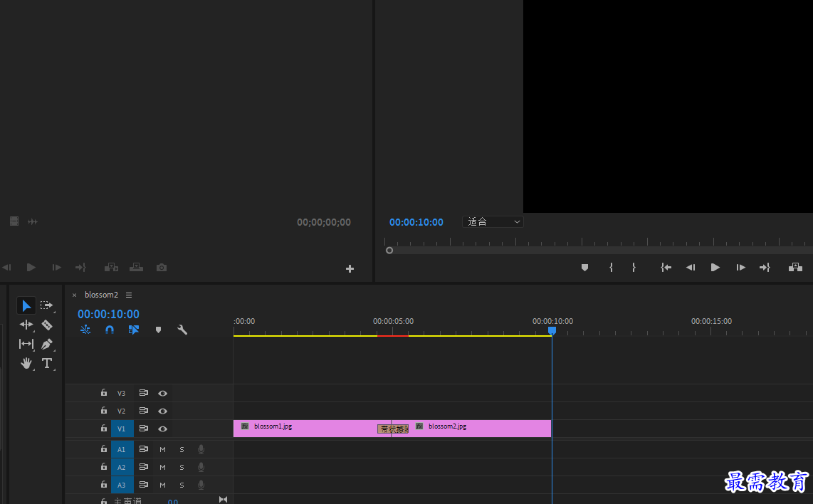This screenshot has height=504, width=813.
Task: Toggle sync lock on A1 track
Action: [144, 449]
